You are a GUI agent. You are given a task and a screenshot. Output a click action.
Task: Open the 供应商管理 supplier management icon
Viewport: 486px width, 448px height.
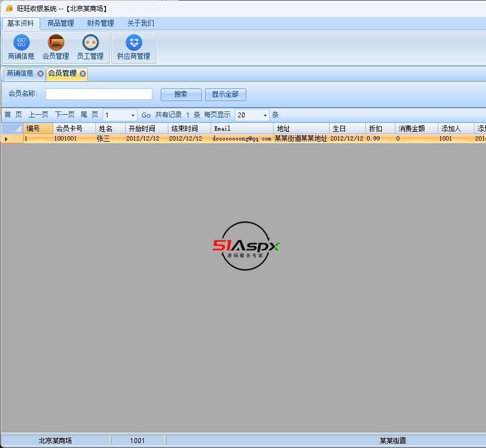coord(134,47)
